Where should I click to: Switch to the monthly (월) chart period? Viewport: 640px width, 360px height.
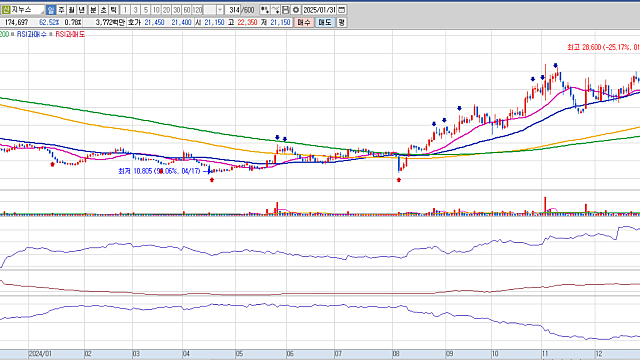pos(71,10)
